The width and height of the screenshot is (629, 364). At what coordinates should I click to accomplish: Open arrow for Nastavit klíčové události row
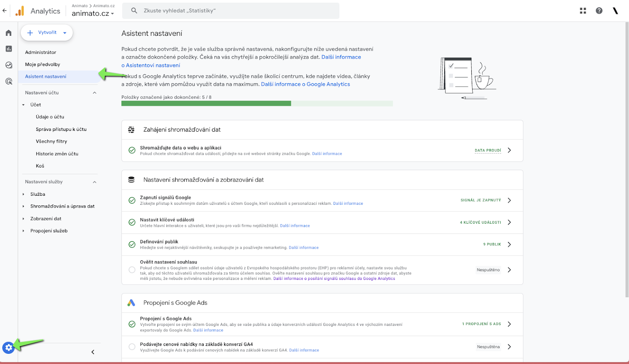509,222
